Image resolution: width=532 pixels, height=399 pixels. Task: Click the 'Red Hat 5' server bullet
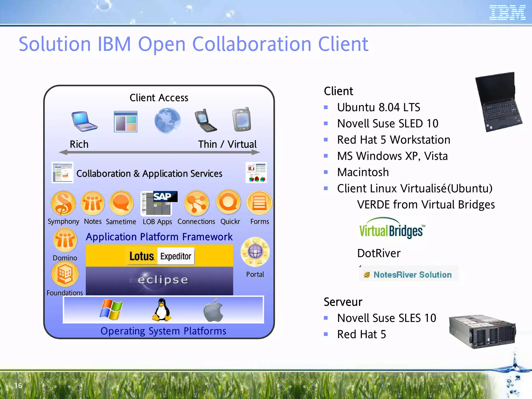click(x=361, y=334)
